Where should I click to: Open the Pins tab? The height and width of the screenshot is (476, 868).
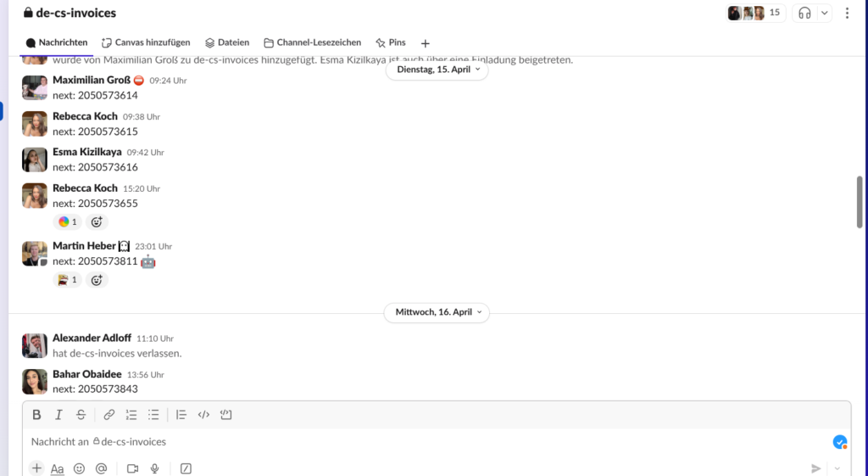click(391, 42)
